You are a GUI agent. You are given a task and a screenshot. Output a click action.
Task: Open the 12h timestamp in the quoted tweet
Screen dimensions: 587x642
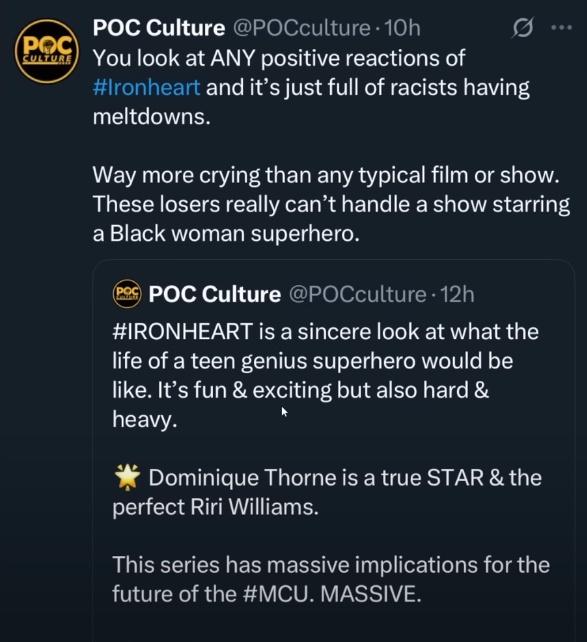[x=457, y=294]
